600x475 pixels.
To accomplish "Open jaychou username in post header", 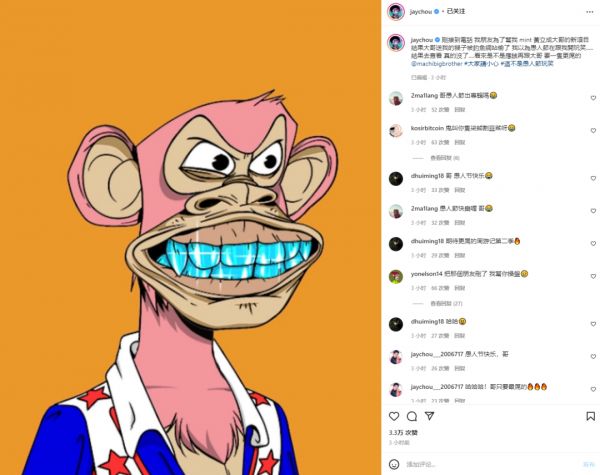I will [421, 11].
